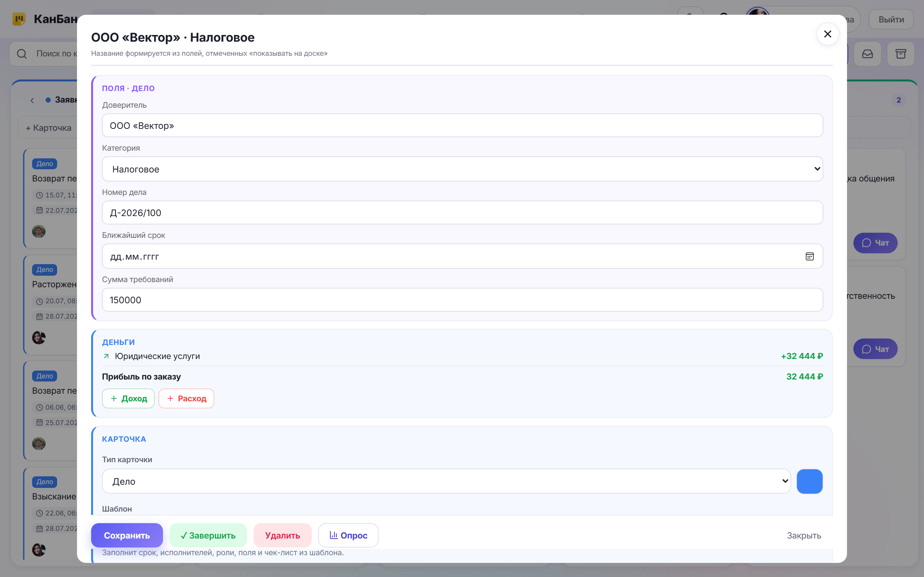The image size is (924, 577).
Task: Click the inbox tray icon
Action: point(867,54)
